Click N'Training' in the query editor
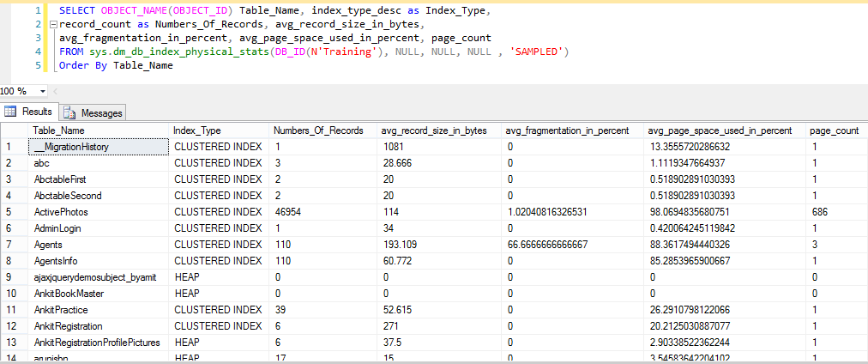 coord(347,52)
